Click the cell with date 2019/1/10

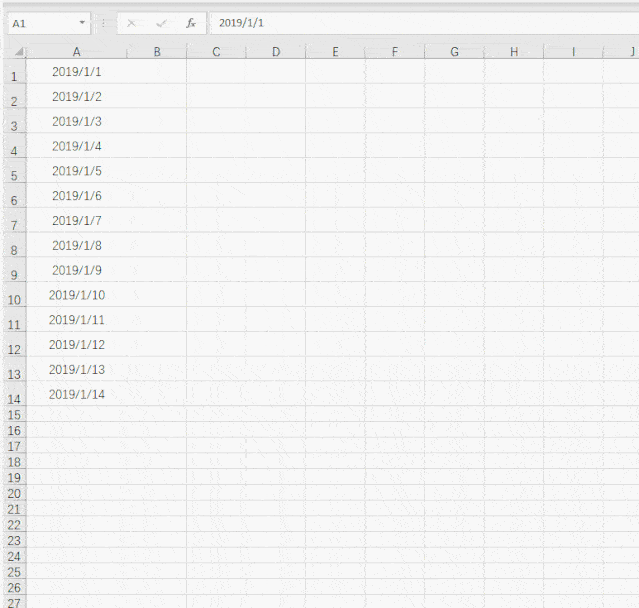[77, 295]
